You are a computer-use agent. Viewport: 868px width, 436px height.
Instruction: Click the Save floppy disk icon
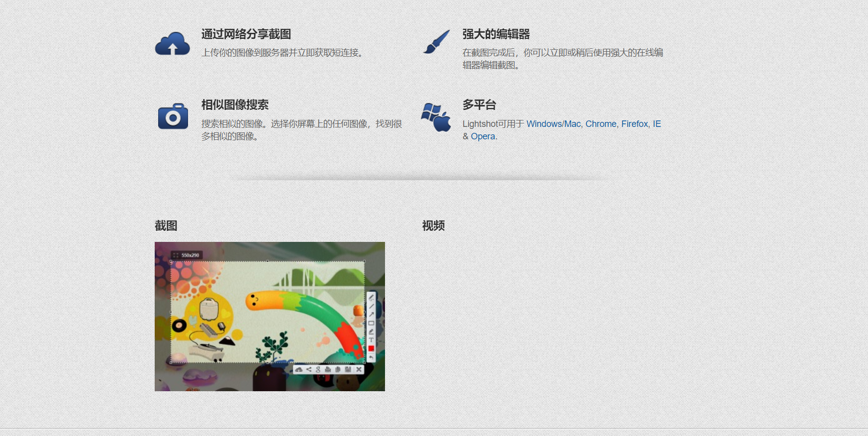(348, 369)
